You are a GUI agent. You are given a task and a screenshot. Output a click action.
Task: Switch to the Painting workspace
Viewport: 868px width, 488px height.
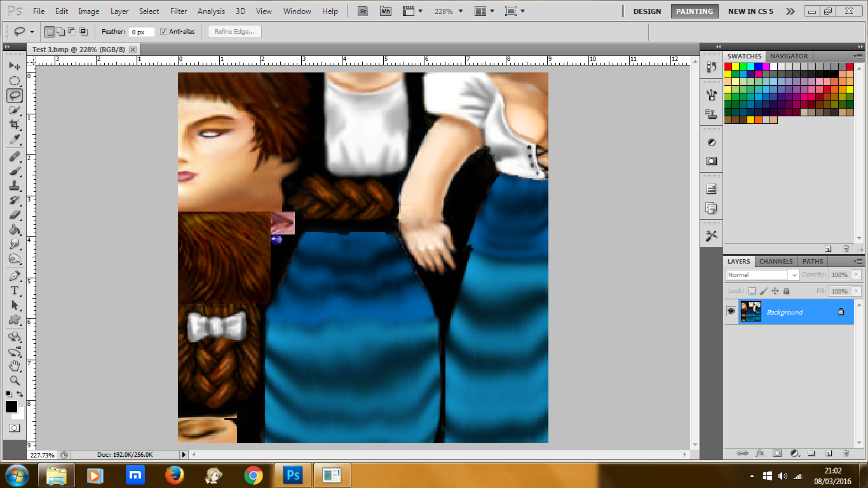pos(694,11)
